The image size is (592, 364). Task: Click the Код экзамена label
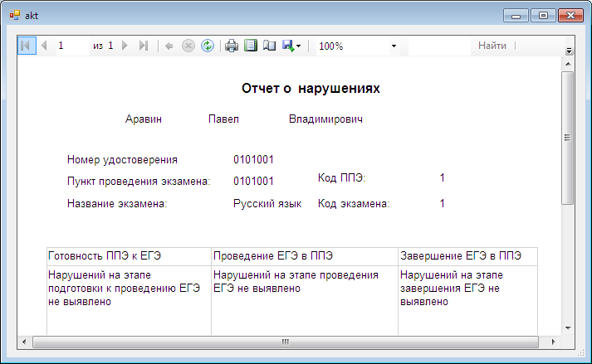click(354, 204)
